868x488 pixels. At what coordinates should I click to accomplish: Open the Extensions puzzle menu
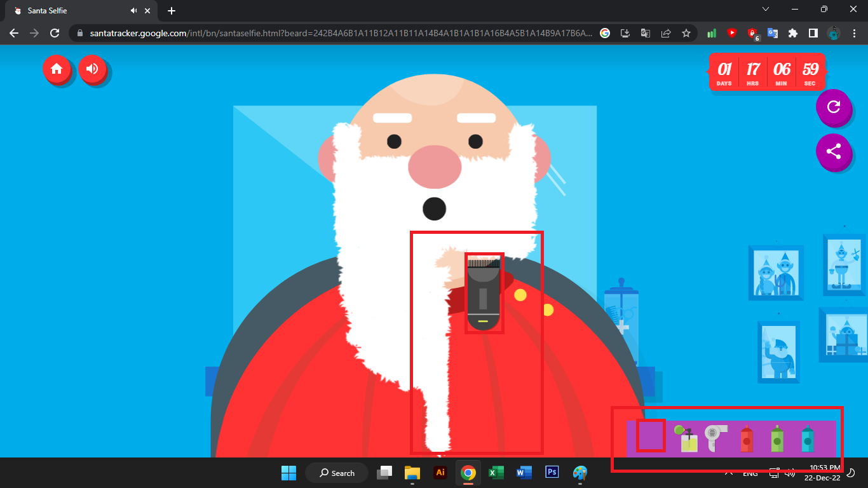click(793, 33)
